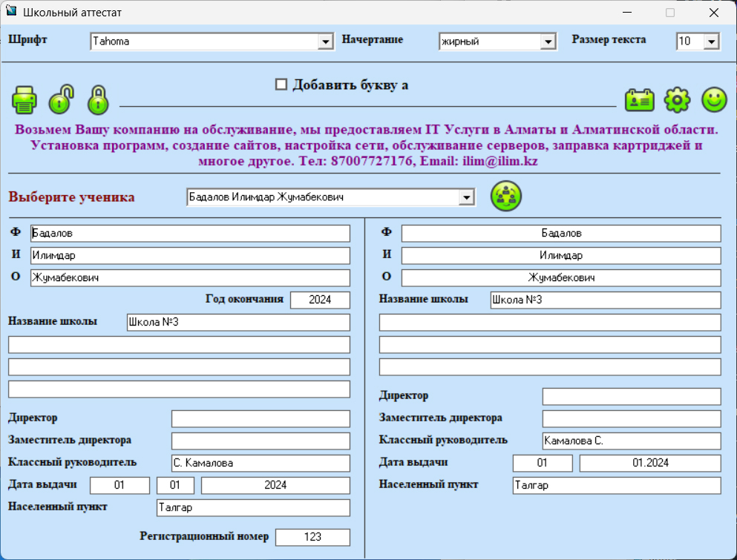Click the left Название школы field
Viewport: 737px width, 560px height.
pos(238,323)
